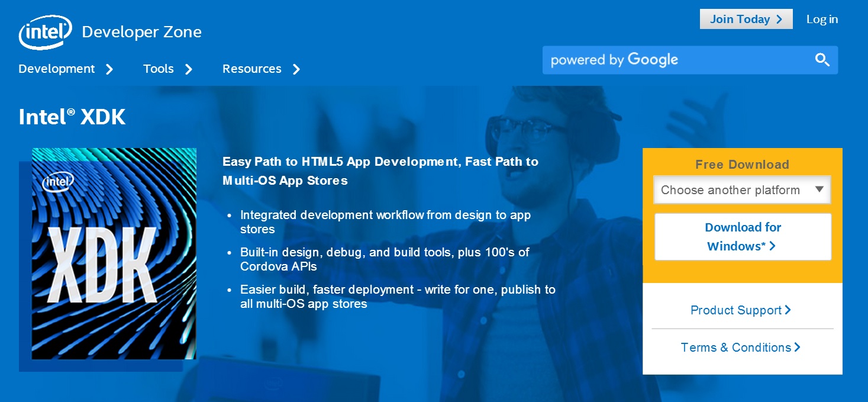Click the bullet about Integrated development workflow
868x402 pixels.
pos(385,222)
